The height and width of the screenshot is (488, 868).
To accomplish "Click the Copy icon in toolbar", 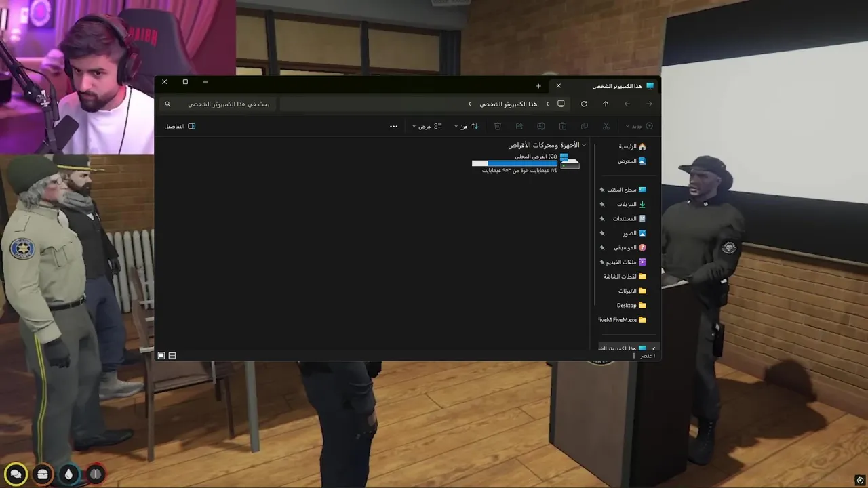I will pos(585,126).
